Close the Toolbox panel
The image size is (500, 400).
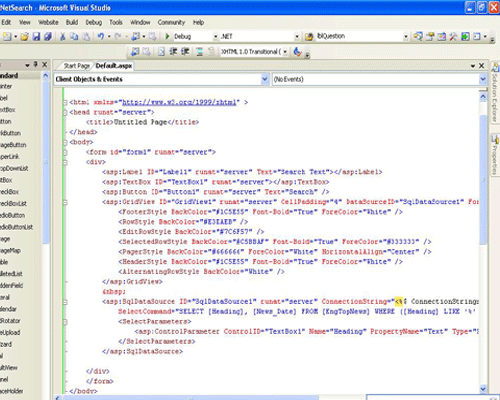click(45, 65)
